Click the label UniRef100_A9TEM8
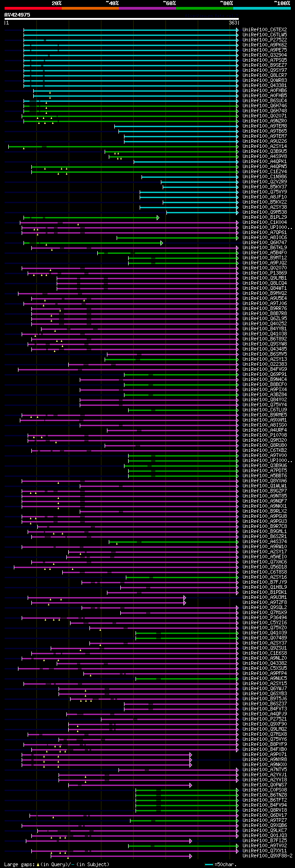295x868 pixels. point(265,126)
